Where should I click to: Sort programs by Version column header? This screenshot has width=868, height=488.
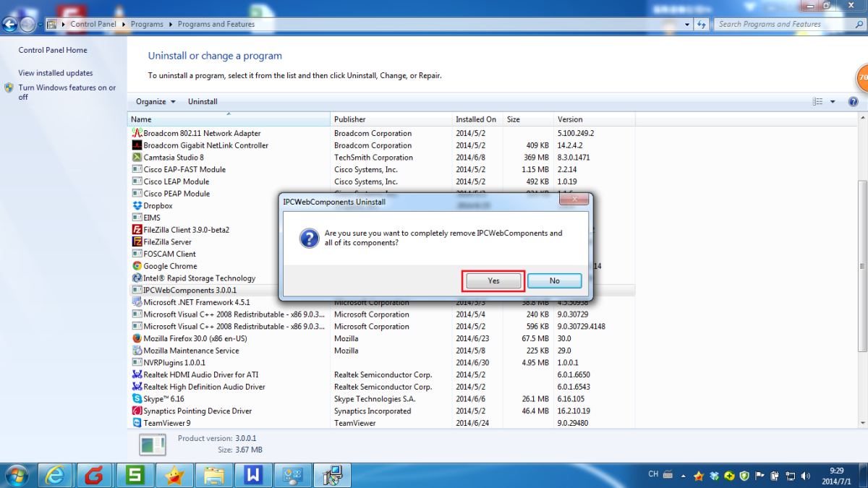point(595,119)
